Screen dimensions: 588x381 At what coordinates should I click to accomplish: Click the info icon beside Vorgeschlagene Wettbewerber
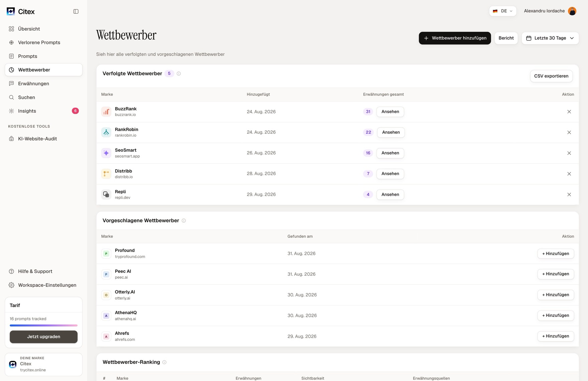coord(184,221)
